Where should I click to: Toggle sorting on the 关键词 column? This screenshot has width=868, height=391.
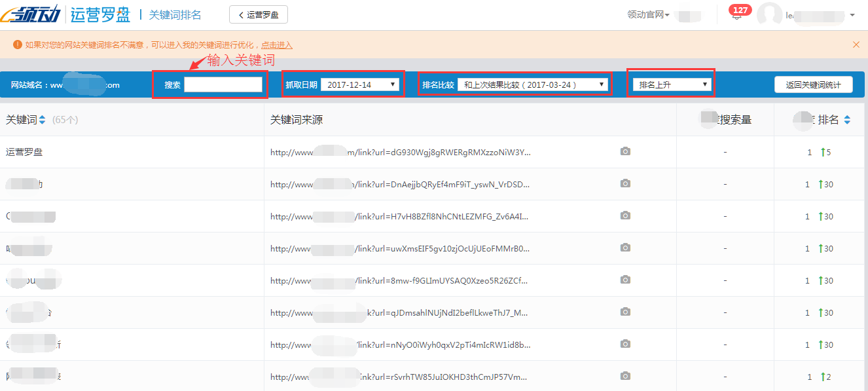(x=41, y=119)
